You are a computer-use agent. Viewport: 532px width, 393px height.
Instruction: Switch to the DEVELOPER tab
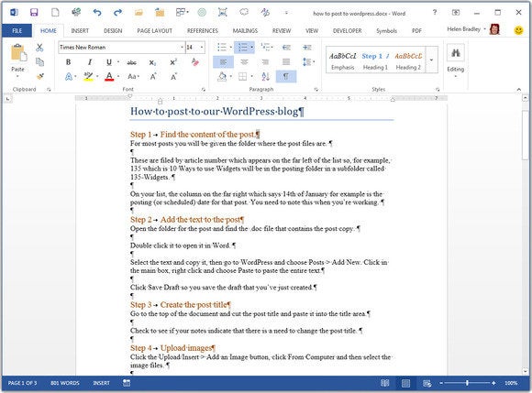point(347,30)
